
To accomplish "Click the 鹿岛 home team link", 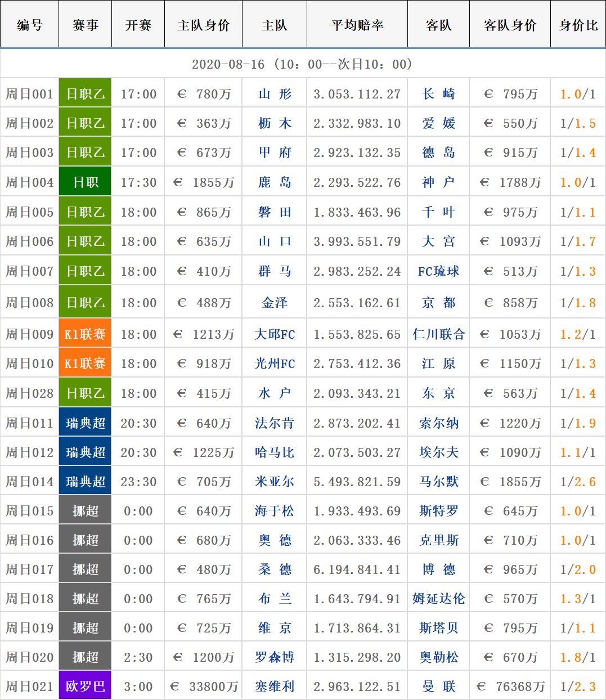I will coord(275,182).
